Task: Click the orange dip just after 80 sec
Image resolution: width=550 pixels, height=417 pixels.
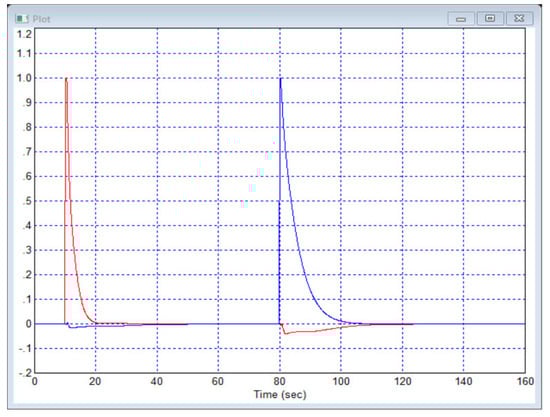Action: (285, 334)
